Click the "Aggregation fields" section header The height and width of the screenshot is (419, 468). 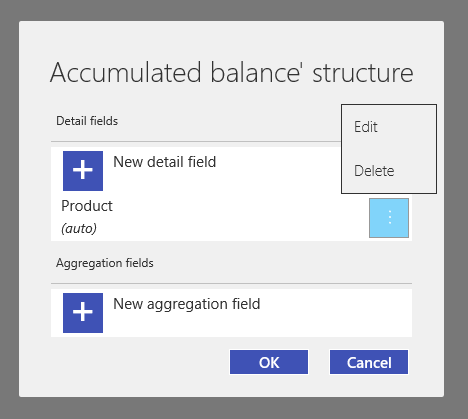tap(105, 263)
